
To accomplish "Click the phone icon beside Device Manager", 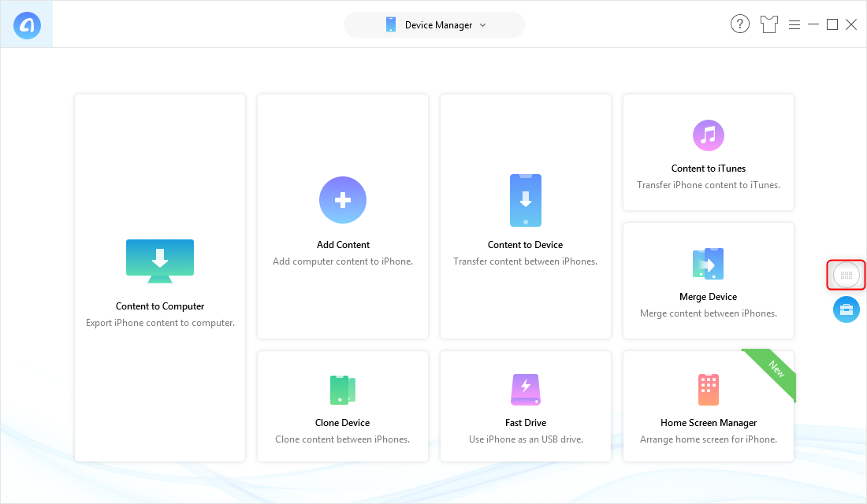I will tap(391, 25).
